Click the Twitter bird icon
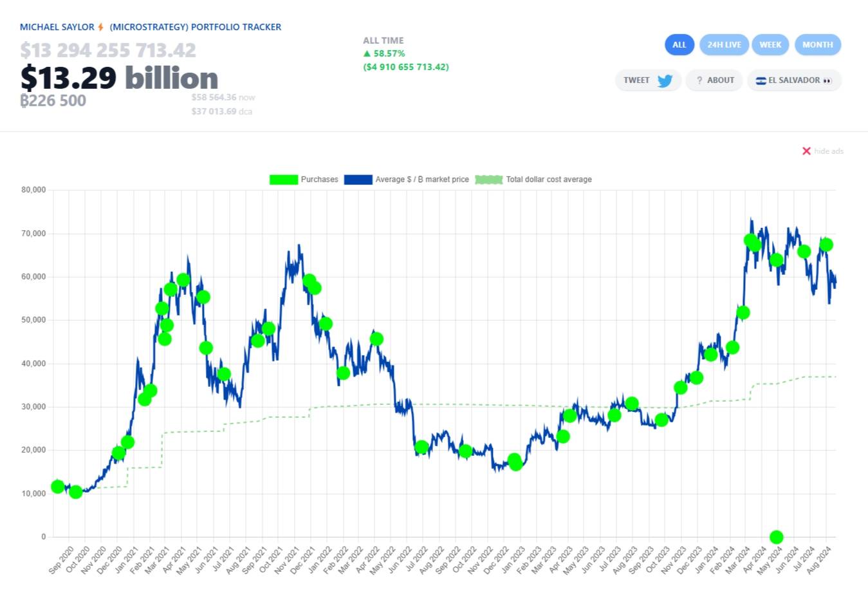This screenshot has width=868, height=591. tap(665, 80)
